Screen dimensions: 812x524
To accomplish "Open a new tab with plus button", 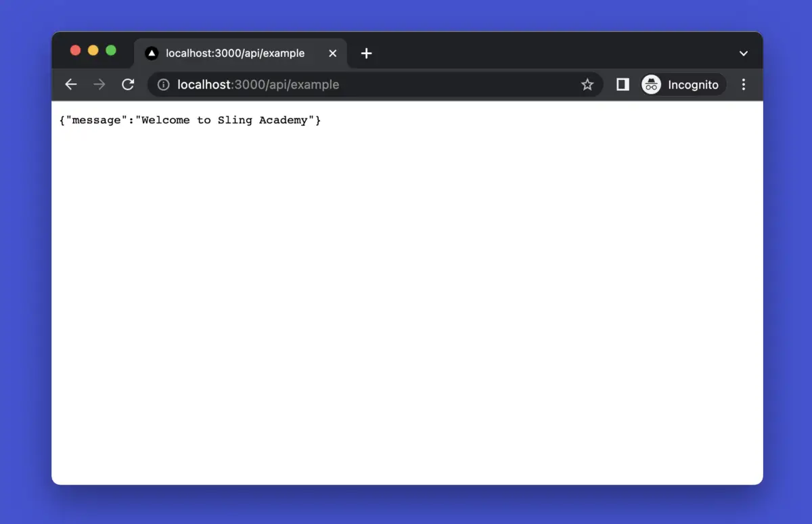I will point(366,53).
